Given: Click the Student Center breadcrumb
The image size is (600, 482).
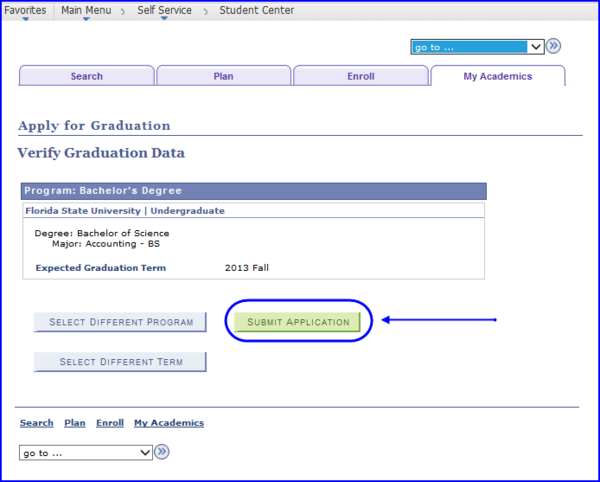Looking at the screenshot, I should [257, 10].
